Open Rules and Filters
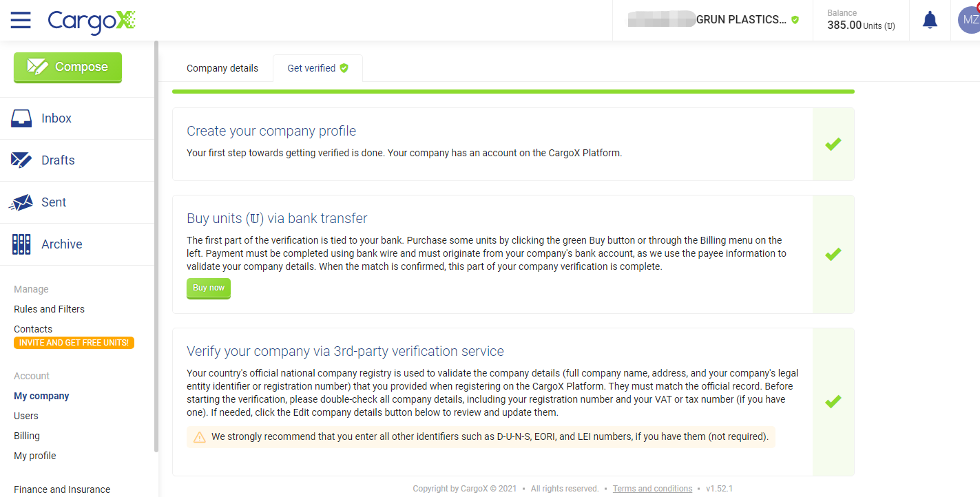Viewport: 980px width, 497px height. tap(49, 309)
